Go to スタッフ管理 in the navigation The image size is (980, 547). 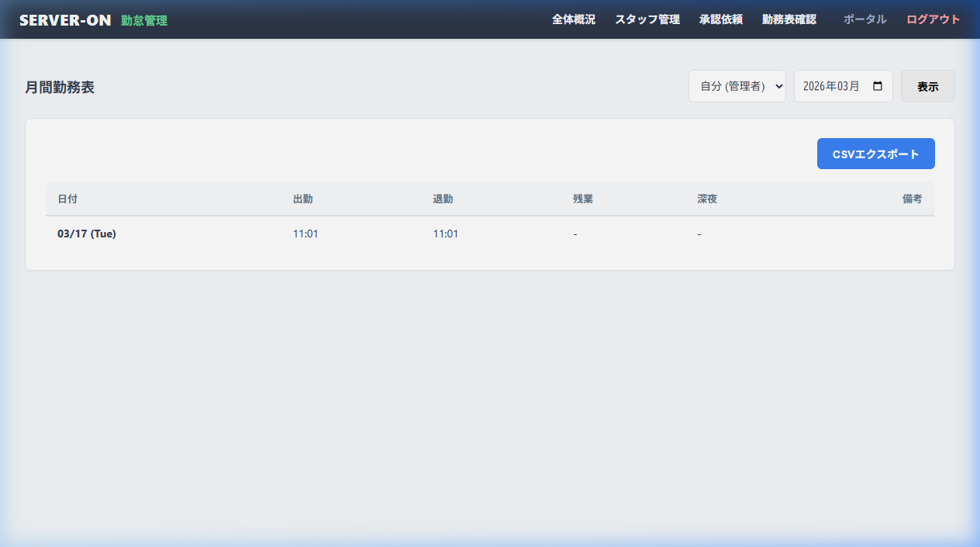647,19
